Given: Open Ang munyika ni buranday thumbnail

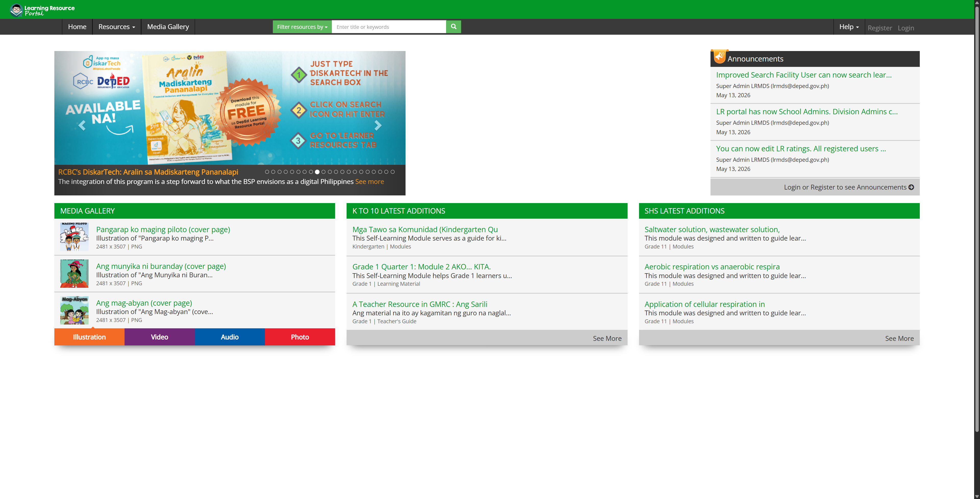Looking at the screenshot, I should (x=74, y=273).
